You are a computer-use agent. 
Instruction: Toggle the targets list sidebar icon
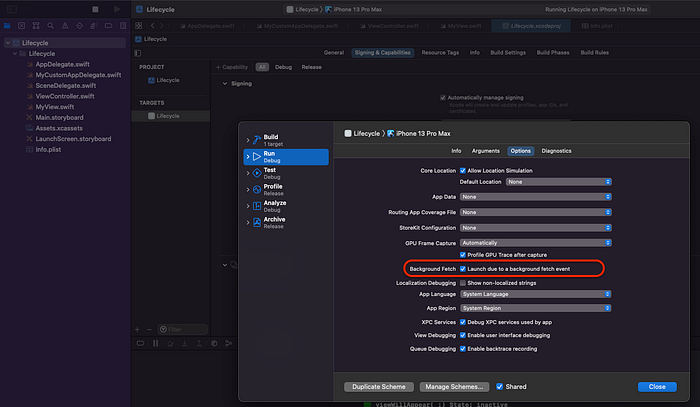pos(138,53)
